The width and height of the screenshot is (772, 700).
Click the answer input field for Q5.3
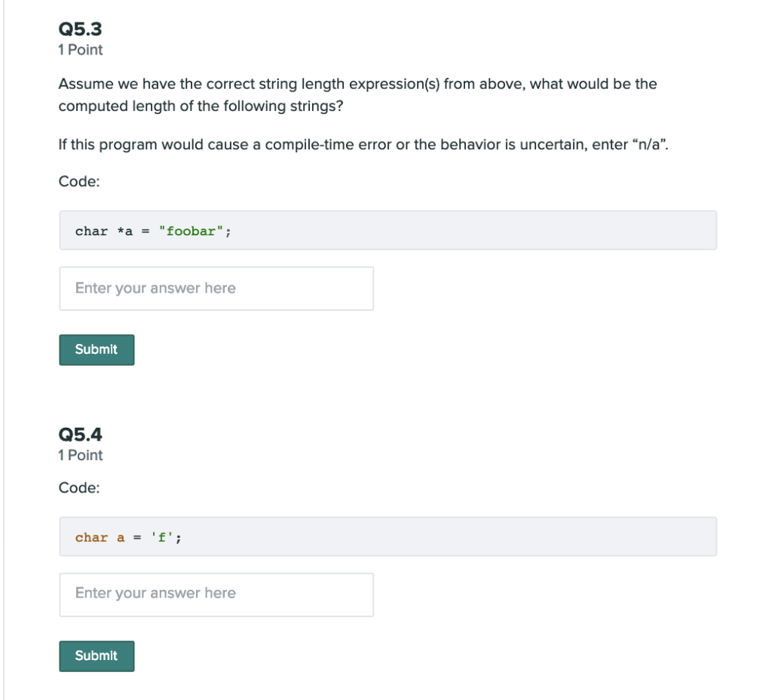216,288
